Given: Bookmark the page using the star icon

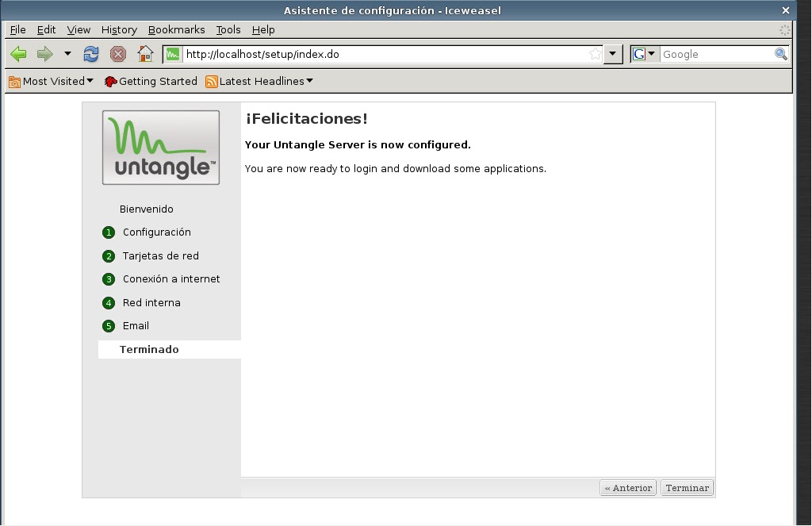Looking at the screenshot, I should (x=595, y=54).
